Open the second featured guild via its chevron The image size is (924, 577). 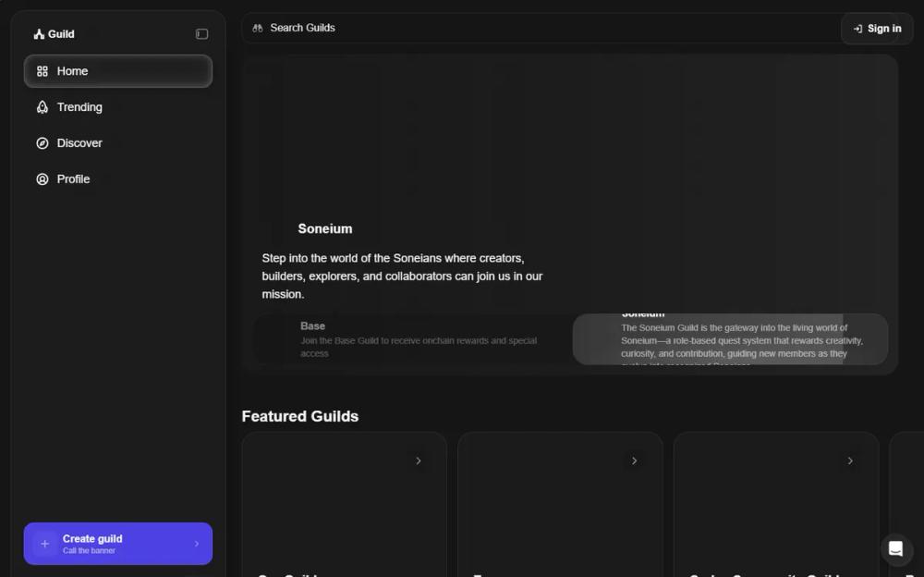click(x=634, y=460)
